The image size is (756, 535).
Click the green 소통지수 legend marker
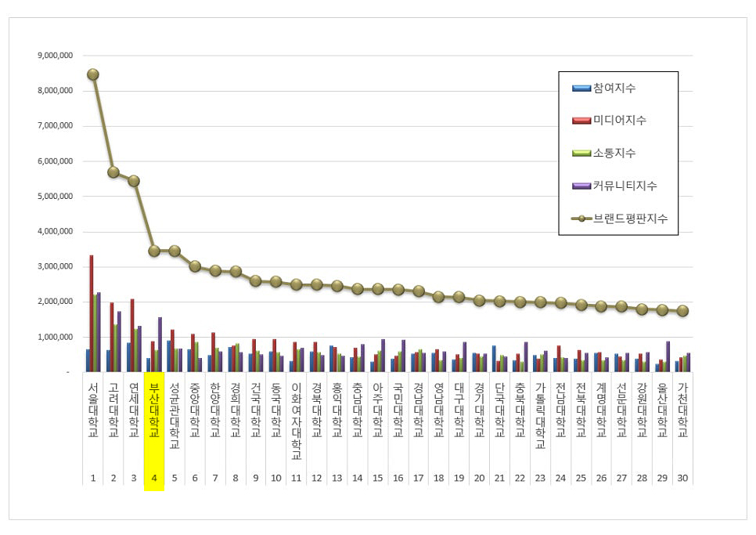point(581,154)
